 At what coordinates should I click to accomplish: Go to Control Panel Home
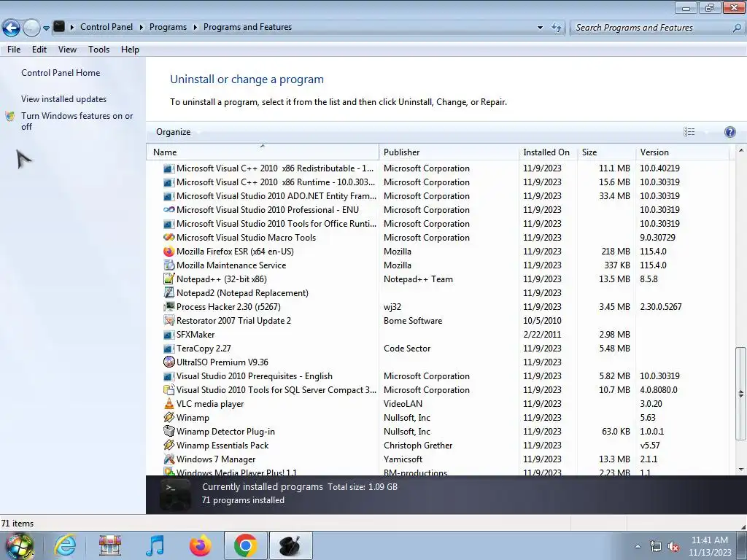pos(61,73)
